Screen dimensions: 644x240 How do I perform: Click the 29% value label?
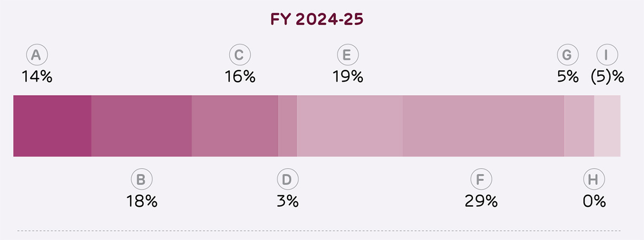click(481, 201)
